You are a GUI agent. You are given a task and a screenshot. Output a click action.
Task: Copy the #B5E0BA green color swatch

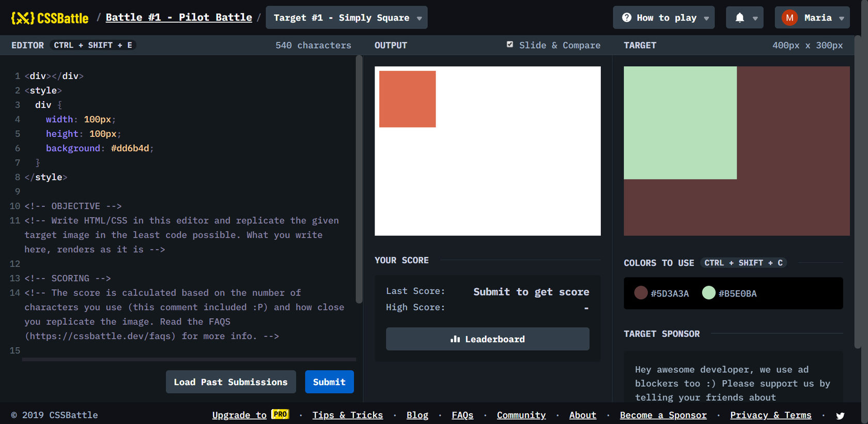click(709, 293)
